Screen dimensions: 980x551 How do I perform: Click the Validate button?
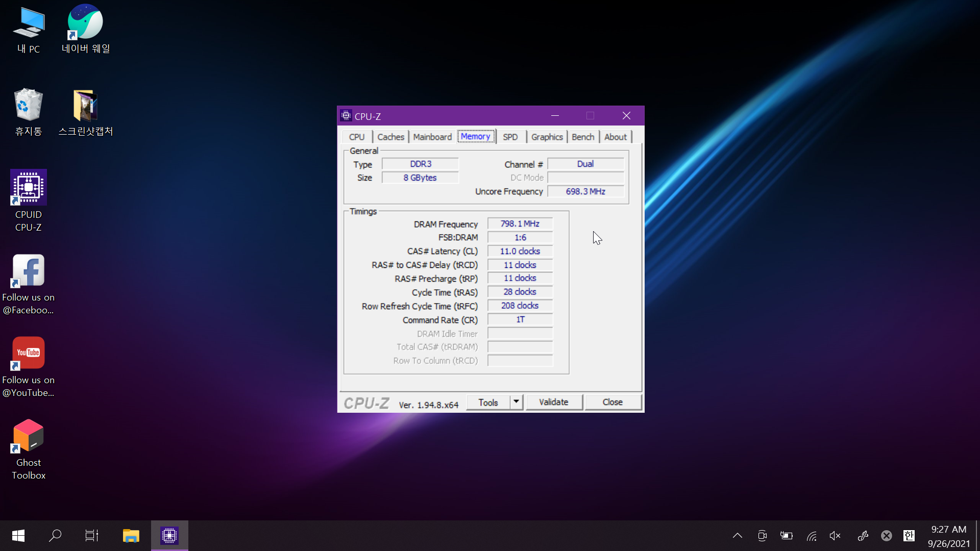click(x=554, y=402)
